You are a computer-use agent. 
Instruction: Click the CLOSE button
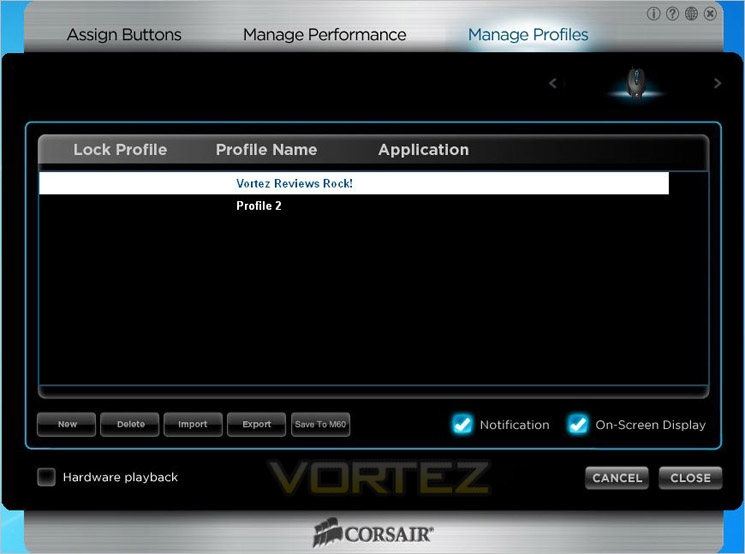[690, 478]
